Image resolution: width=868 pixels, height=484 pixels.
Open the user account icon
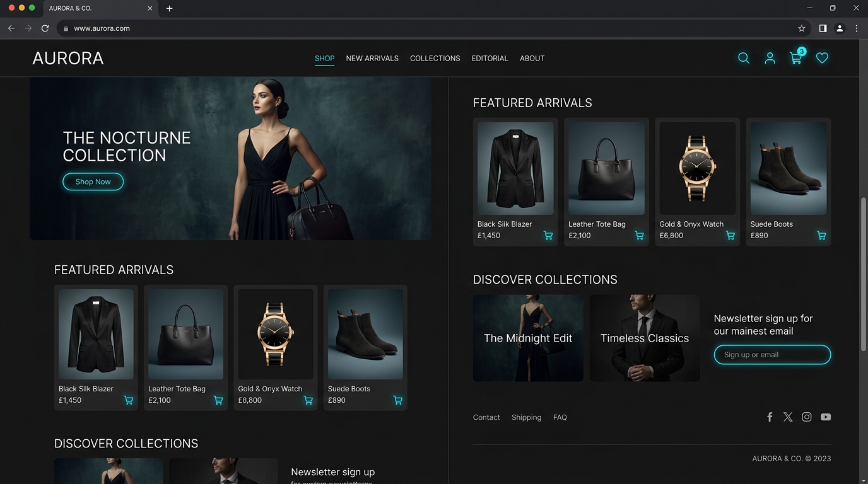770,58
